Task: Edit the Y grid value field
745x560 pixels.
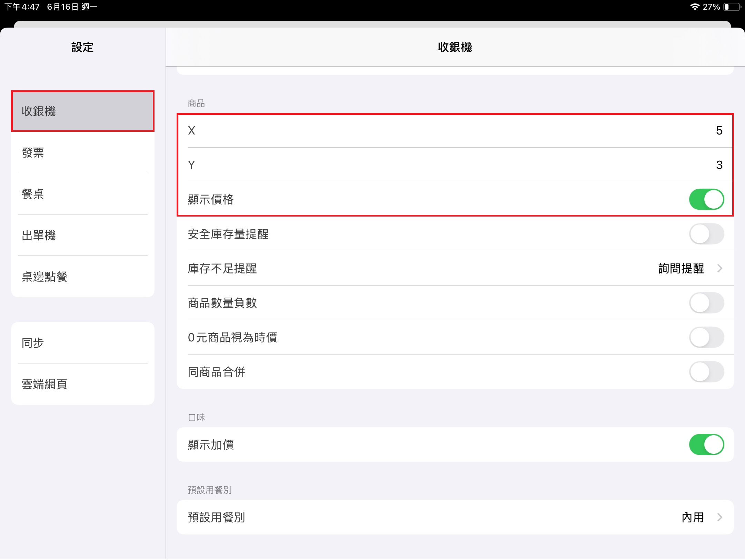Action: click(x=719, y=165)
